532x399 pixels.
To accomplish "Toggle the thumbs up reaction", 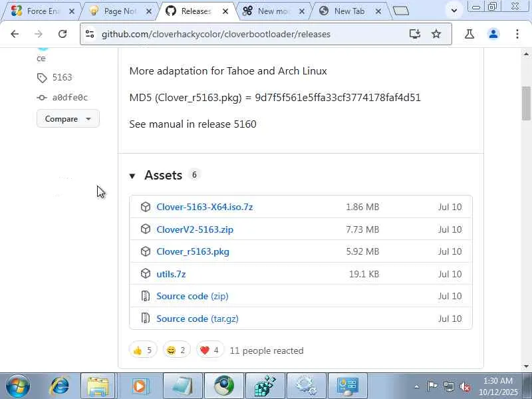I will click(143, 350).
